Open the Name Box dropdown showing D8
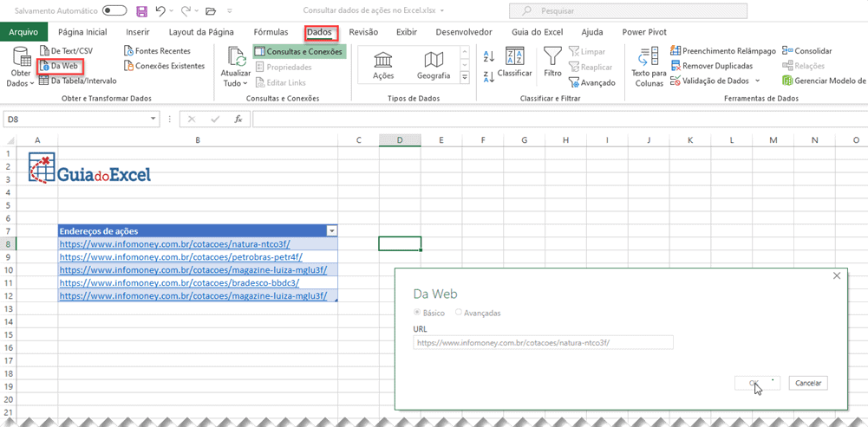The height and width of the screenshot is (427, 868). point(154,120)
